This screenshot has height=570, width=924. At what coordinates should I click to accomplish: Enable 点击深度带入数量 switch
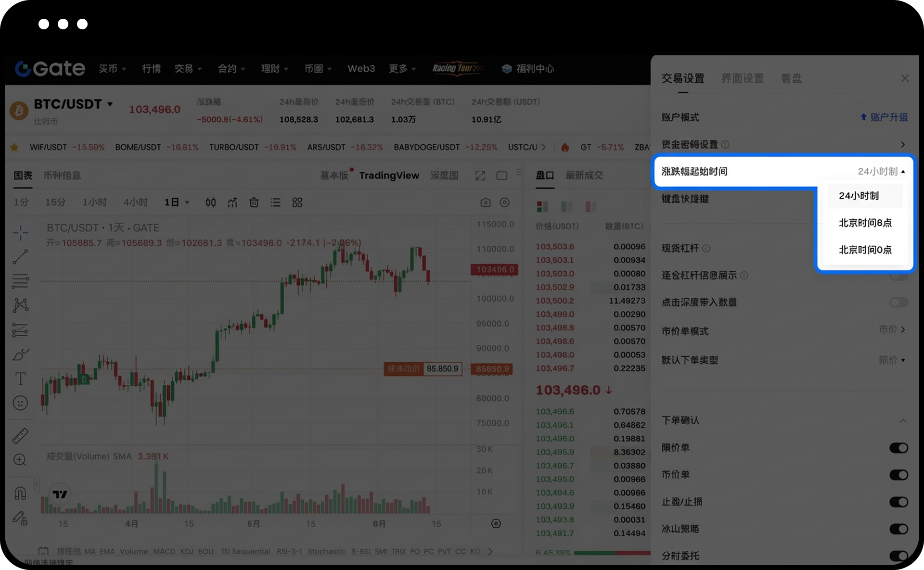point(898,303)
